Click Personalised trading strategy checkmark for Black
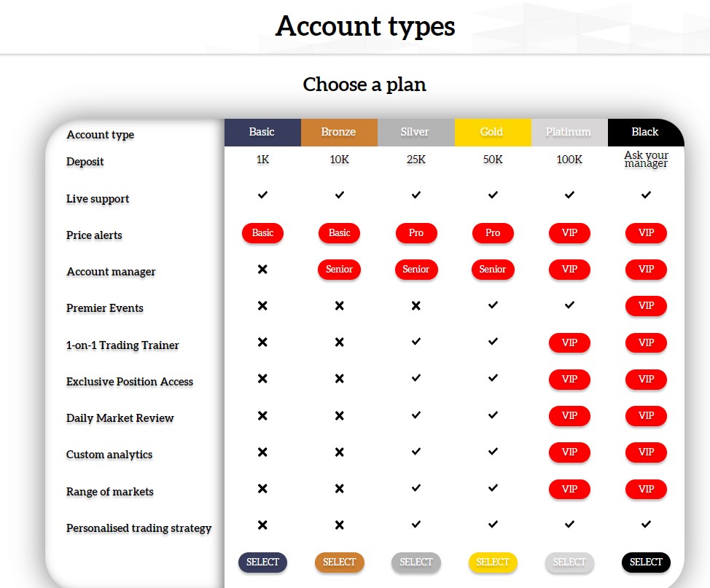Screen dimensions: 710x588 click(646, 524)
